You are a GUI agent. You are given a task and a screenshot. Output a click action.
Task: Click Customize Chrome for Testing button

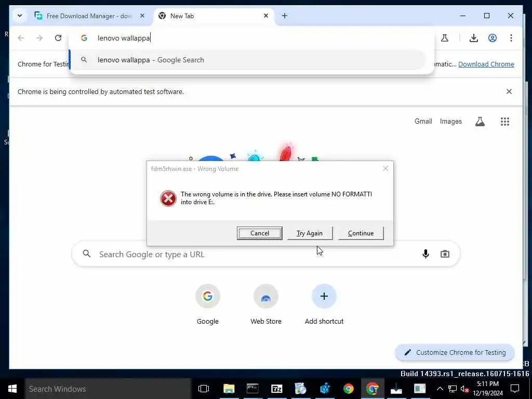455,353
